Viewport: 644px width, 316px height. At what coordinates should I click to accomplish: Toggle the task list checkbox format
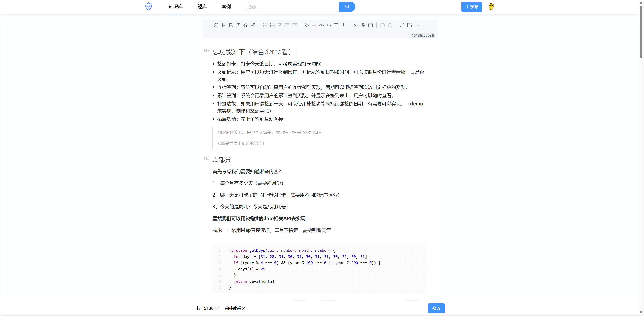tap(280, 25)
